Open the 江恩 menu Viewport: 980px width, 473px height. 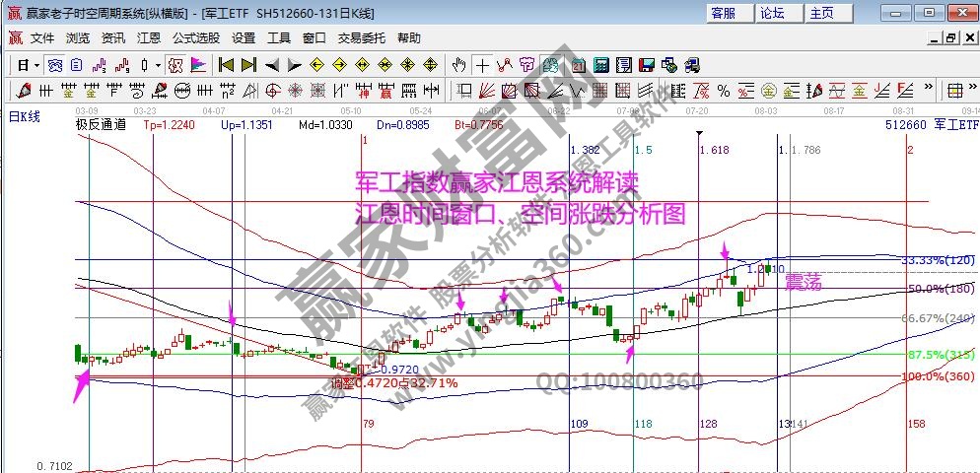point(148,38)
